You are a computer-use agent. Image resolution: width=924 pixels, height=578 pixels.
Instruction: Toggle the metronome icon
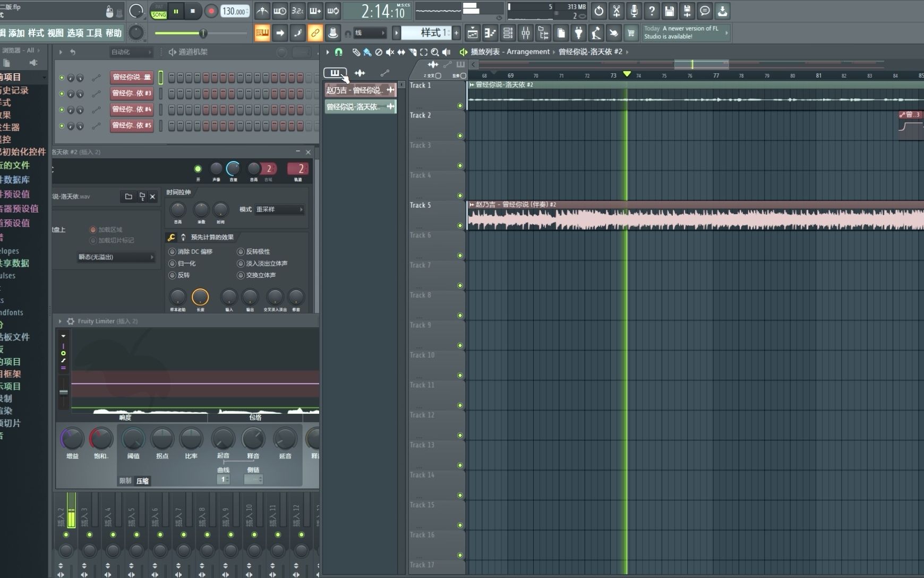[x=262, y=11]
